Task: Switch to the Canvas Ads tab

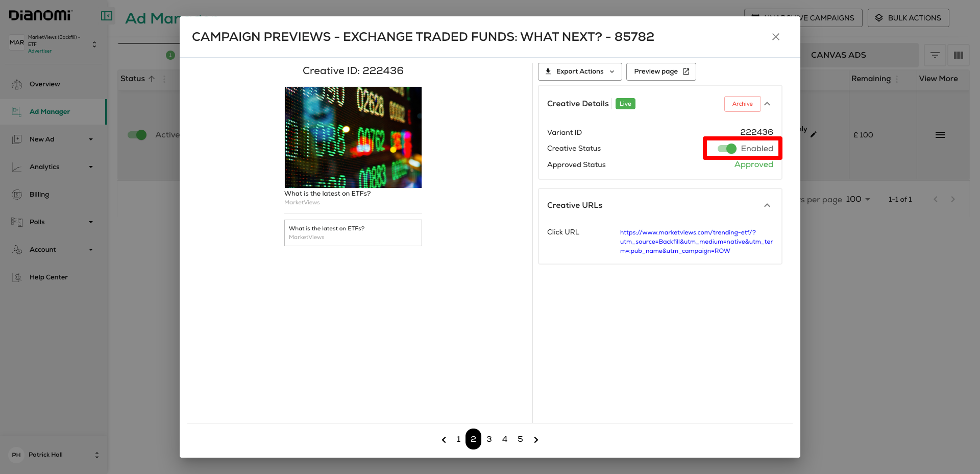Action: pyautogui.click(x=839, y=55)
